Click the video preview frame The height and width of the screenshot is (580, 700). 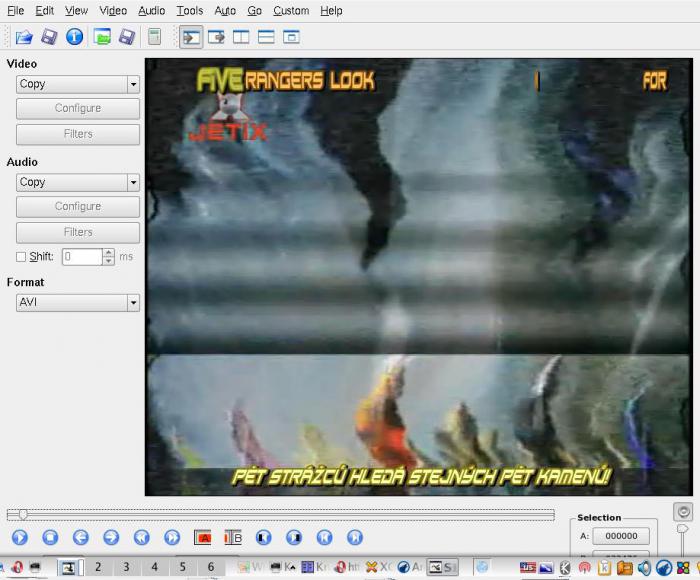click(419, 277)
